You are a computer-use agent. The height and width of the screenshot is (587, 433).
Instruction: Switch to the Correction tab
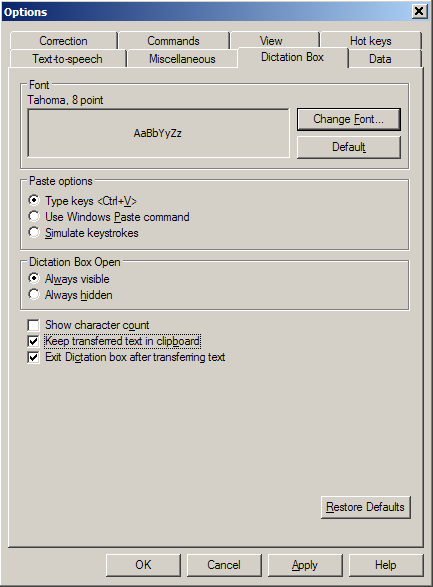[64, 40]
